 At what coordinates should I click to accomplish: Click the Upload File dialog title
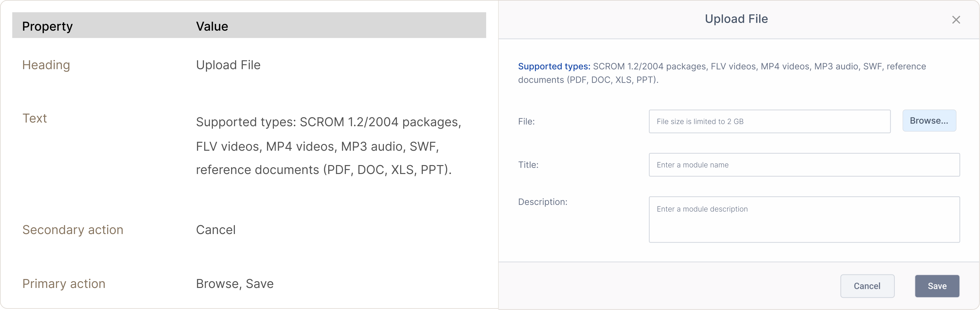pos(736,19)
